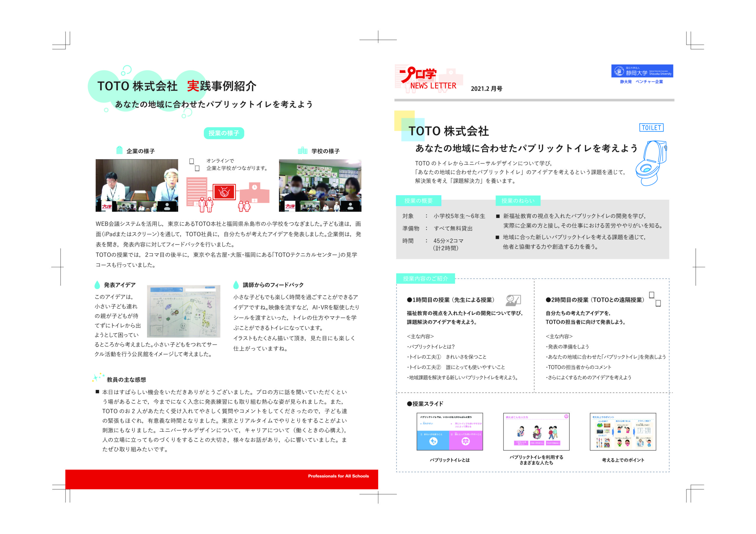Click the building icon beside 企業の様子
Viewport: 756px width, 534px height.
120,150
